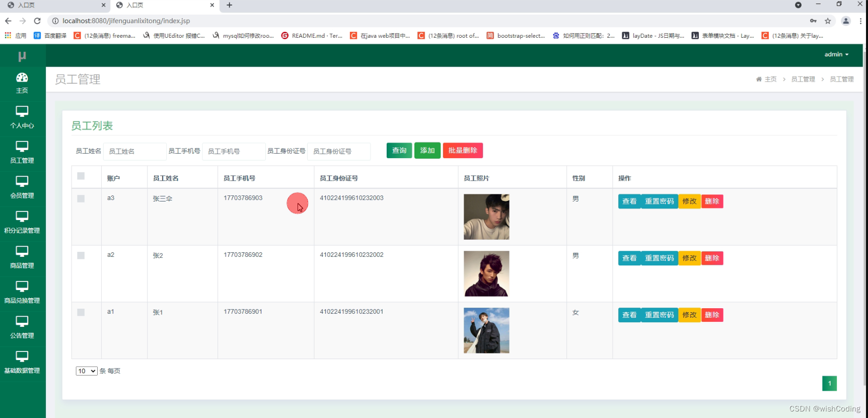Click 重置密码 for account a2
Screen dimensions: 868x418
pos(660,258)
